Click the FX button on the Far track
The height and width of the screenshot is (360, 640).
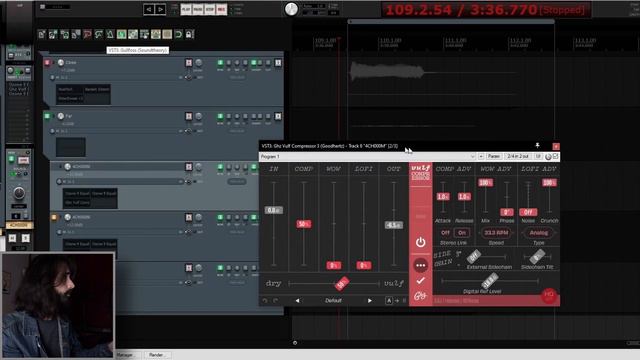pos(189,116)
